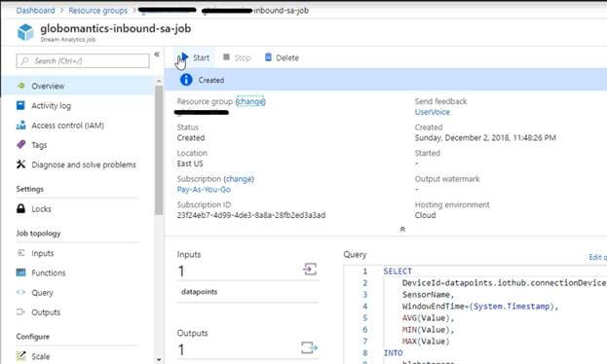Click the Start job play icon

tap(185, 57)
